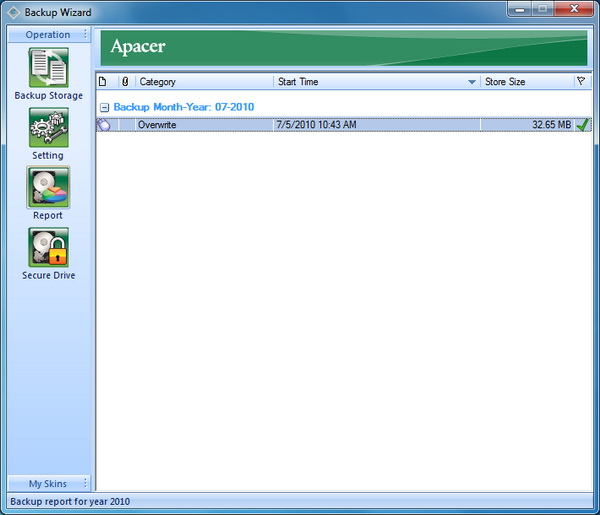The height and width of the screenshot is (515, 600).
Task: Open the Setting gears icon
Action: 49,127
